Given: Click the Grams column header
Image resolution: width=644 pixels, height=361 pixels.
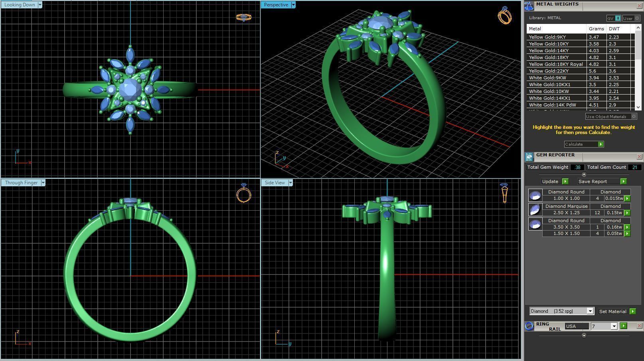Looking at the screenshot, I should [x=596, y=29].
